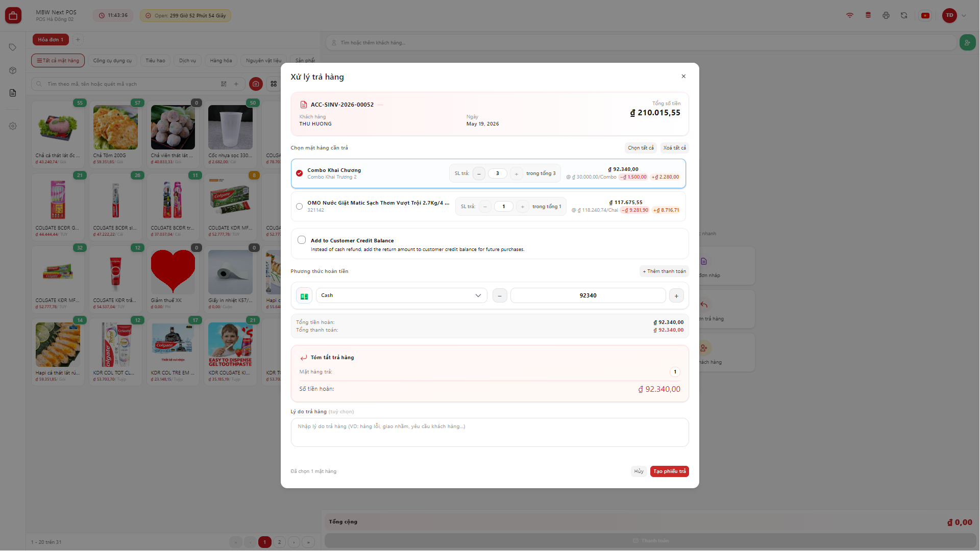Click invoice number ACC-SINV-2026-00052
This screenshot has height=551, width=980.
(342, 105)
